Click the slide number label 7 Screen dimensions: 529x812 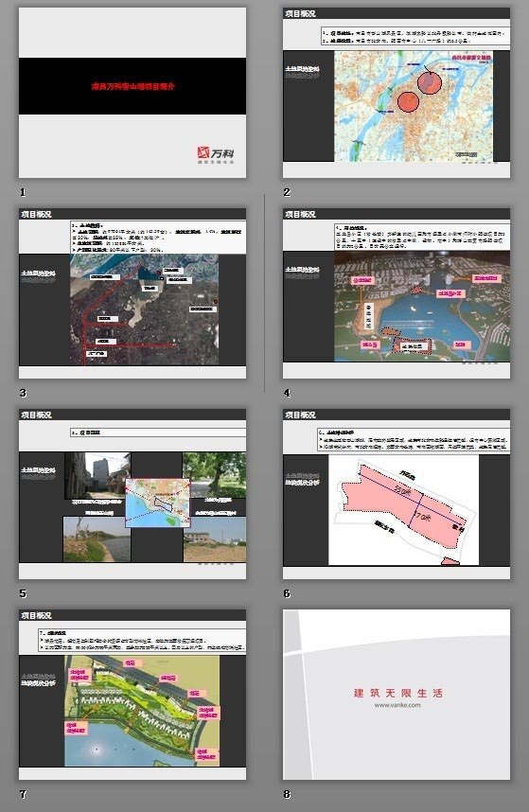(x=23, y=794)
